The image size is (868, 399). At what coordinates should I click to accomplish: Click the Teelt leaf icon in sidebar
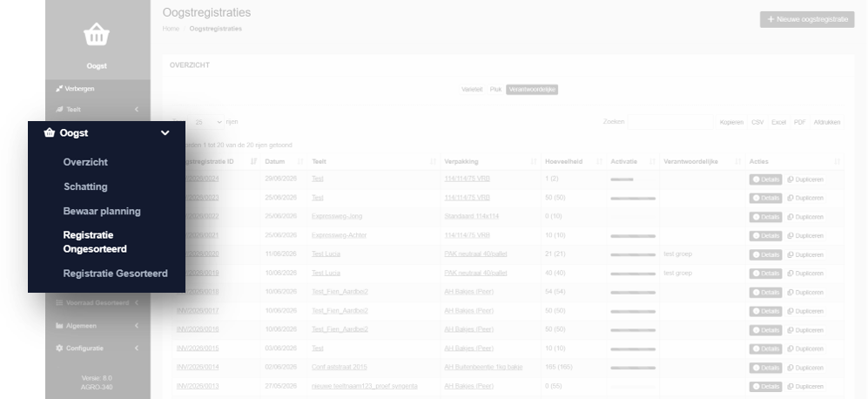[59, 110]
